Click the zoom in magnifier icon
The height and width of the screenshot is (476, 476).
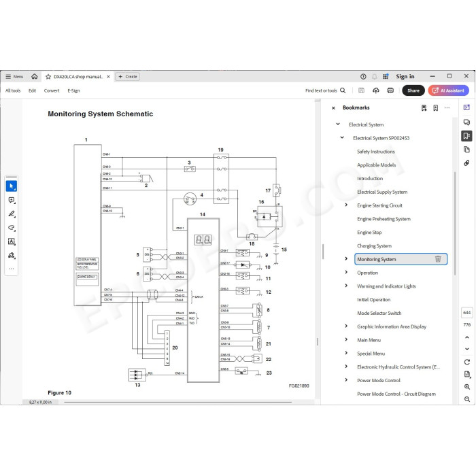467,387
